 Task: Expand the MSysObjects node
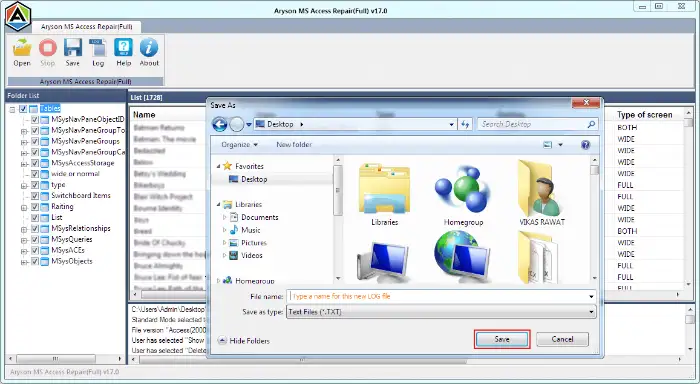coord(24,262)
